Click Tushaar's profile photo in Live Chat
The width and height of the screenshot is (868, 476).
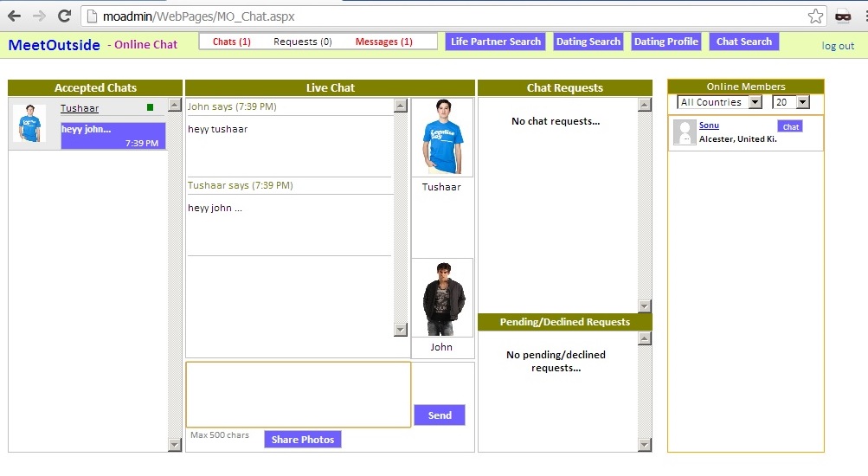click(x=442, y=138)
